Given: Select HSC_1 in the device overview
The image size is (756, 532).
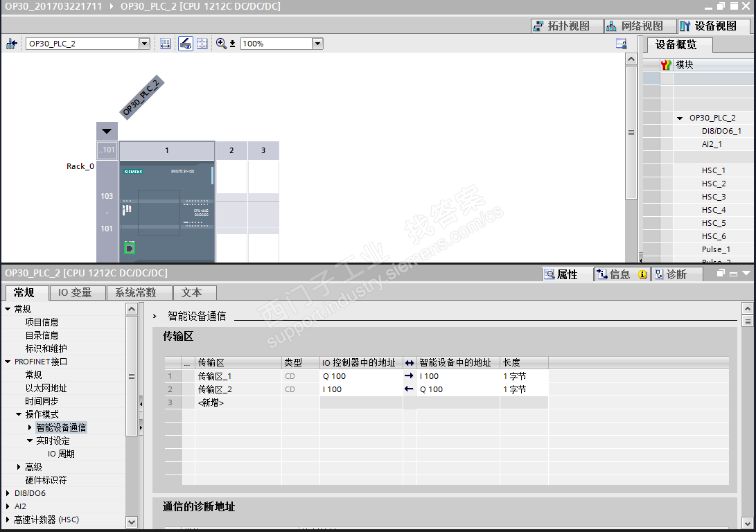Looking at the screenshot, I should [714, 170].
